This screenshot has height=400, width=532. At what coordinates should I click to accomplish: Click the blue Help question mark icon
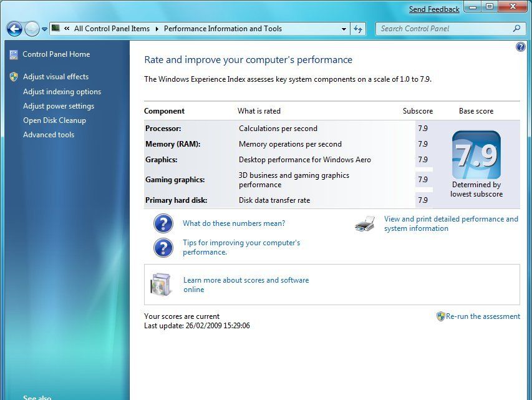click(x=521, y=47)
